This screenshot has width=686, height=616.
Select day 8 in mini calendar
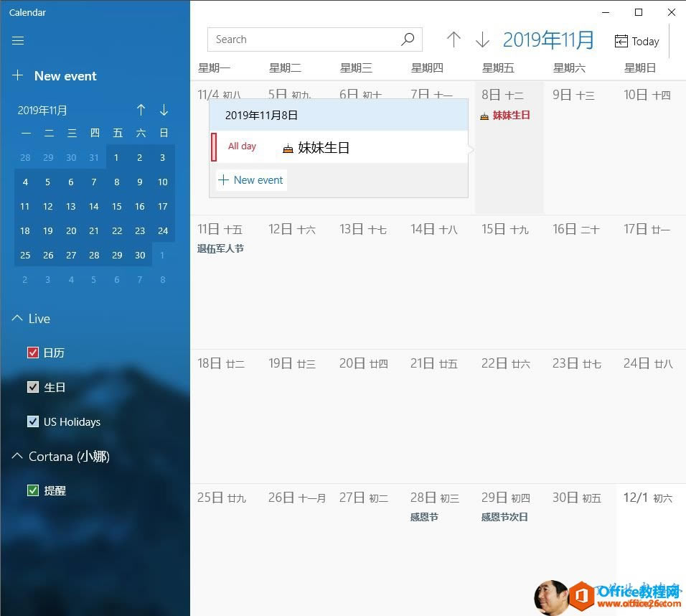(x=117, y=182)
